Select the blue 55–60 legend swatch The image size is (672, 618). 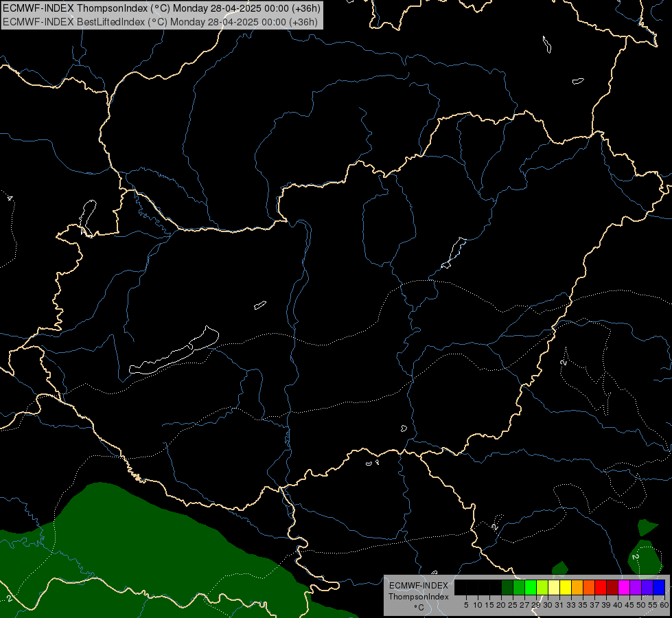click(659, 587)
